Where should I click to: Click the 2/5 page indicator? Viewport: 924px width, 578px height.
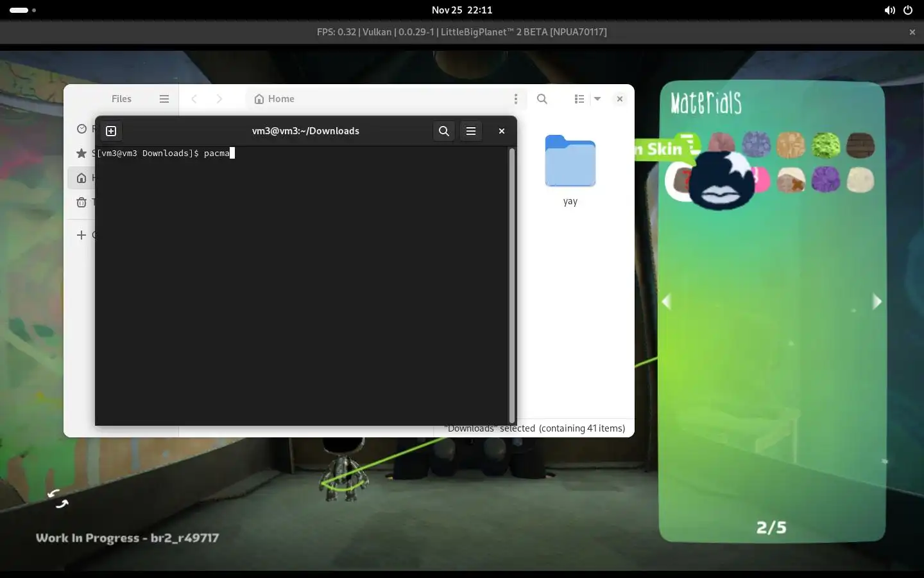point(771,528)
